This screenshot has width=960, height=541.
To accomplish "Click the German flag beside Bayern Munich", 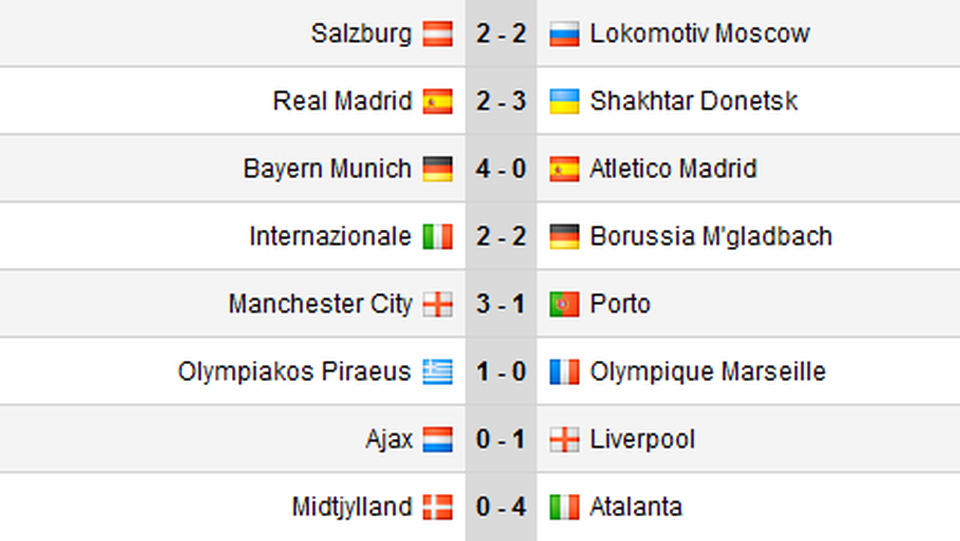I will pyautogui.click(x=438, y=170).
